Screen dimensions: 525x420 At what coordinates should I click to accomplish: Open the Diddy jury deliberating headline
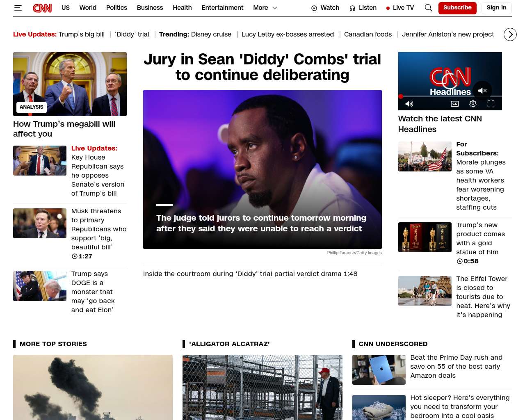point(262,67)
